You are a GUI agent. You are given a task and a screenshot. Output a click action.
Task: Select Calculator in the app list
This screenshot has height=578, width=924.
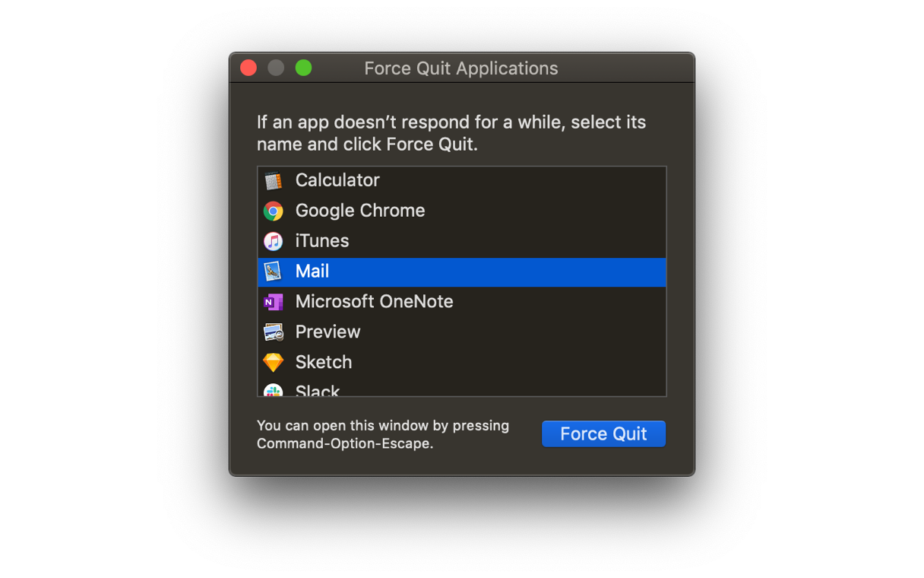click(337, 180)
